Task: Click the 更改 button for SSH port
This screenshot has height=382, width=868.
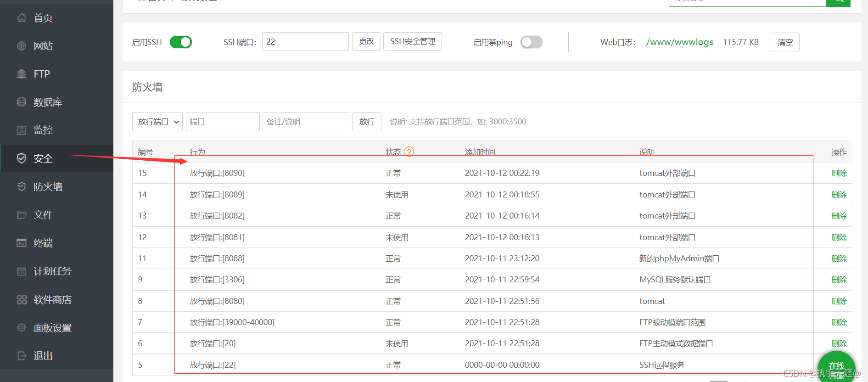Action: pos(366,41)
